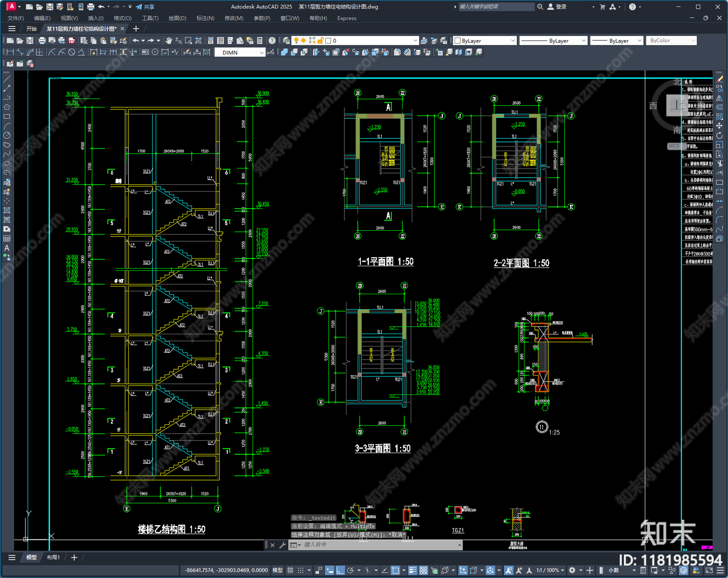Open the Express menu
This screenshot has width=728, height=578.
[347, 18]
